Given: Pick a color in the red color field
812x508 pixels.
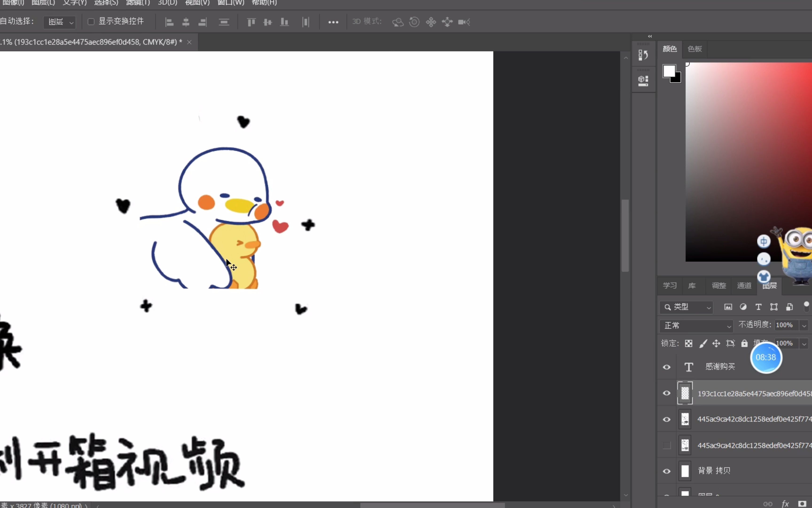Looking at the screenshot, I should coord(749,162).
